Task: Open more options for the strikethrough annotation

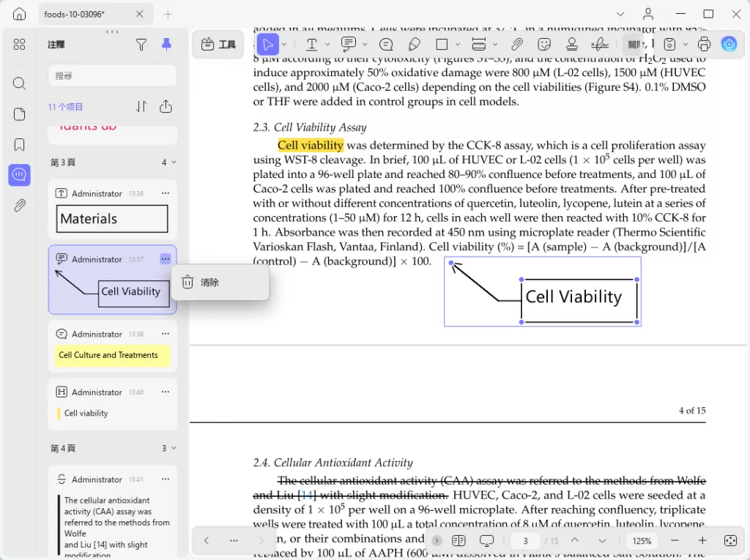Action: click(166, 479)
